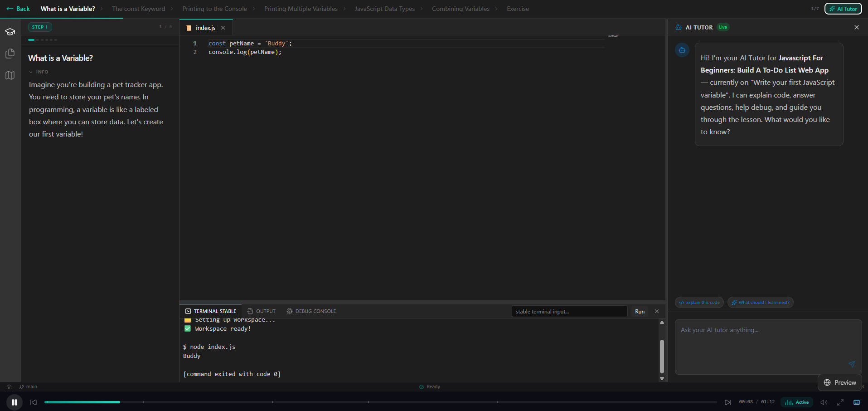Screen dimensions: 868x411
Task: Click the terminal scrollbar up arrow
Action: coord(662,323)
